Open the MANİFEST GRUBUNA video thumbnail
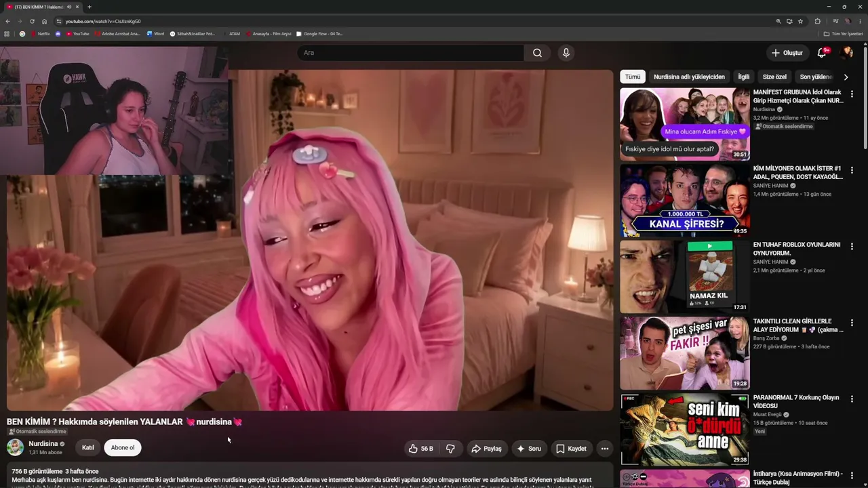 click(685, 124)
